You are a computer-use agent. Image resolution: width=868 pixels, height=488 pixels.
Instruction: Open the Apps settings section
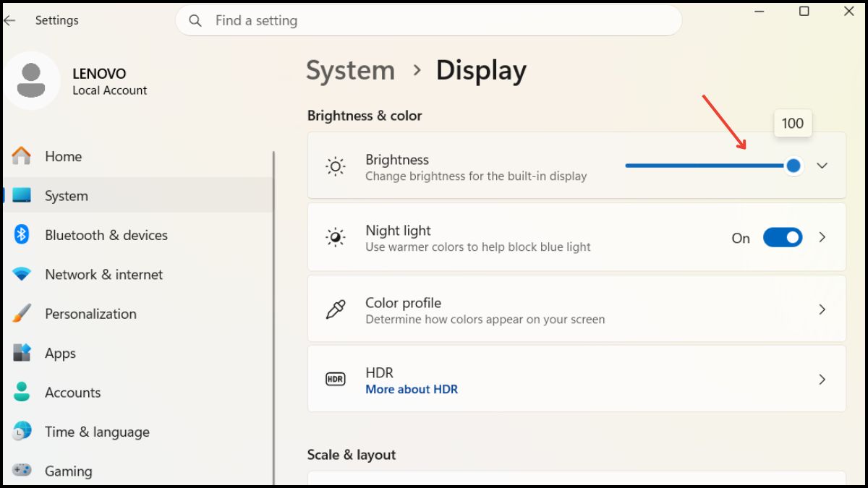tap(138, 353)
